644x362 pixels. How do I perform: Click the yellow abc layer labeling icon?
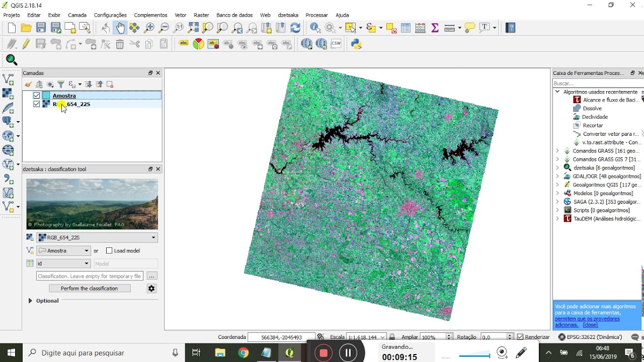(x=184, y=44)
